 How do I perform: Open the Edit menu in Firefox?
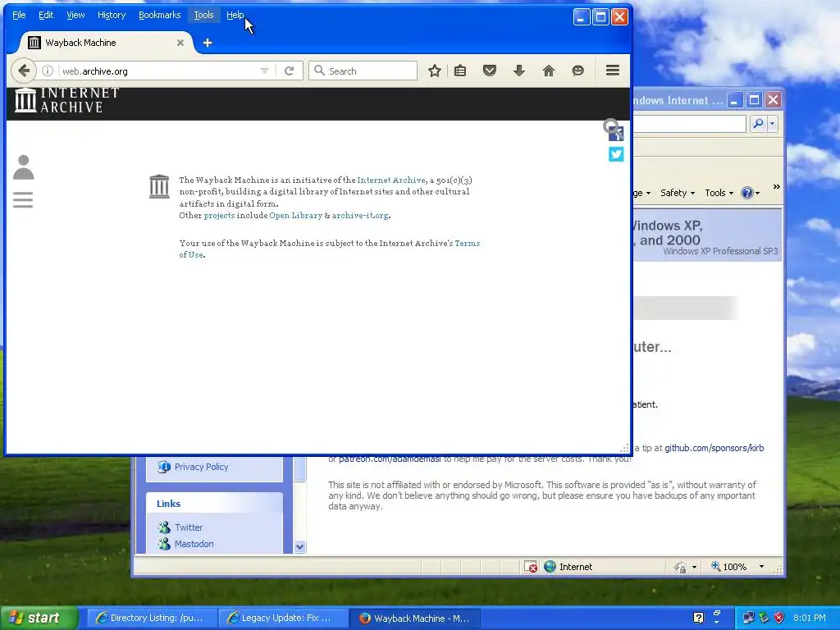pyautogui.click(x=46, y=15)
